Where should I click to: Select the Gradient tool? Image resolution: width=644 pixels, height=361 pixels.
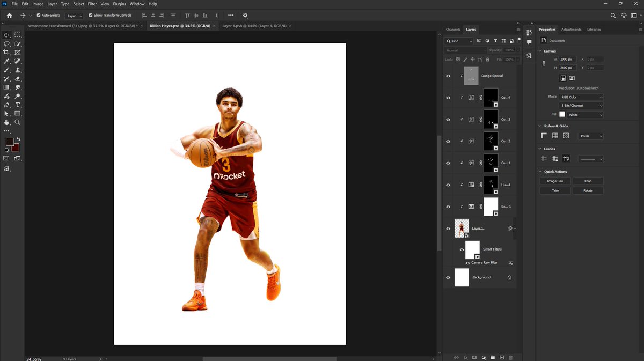[x=6, y=87]
